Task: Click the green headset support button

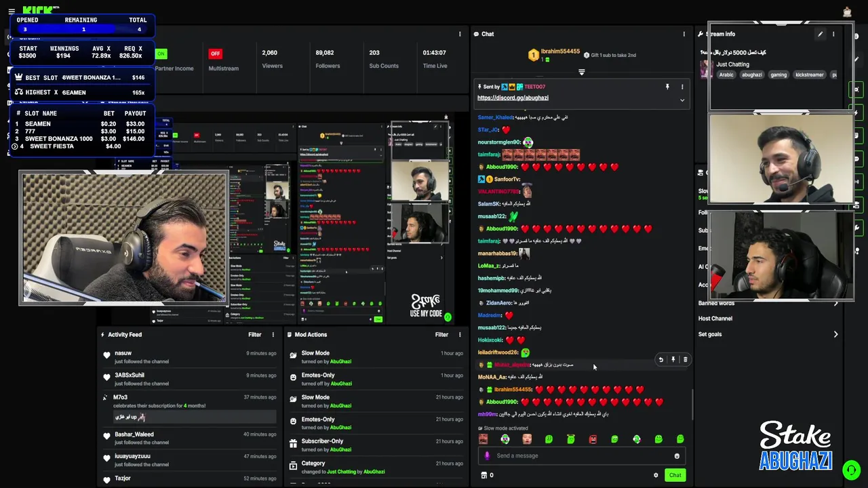Action: (851, 469)
